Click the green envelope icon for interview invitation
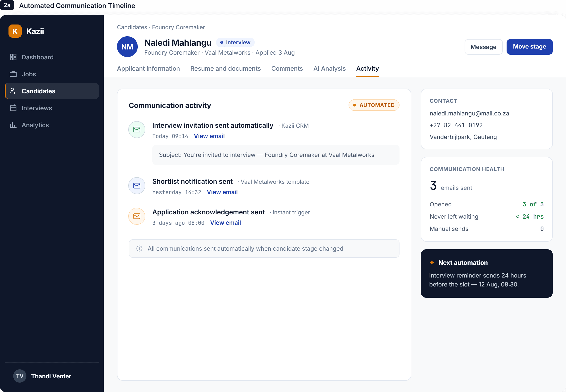566x392 pixels. (137, 129)
